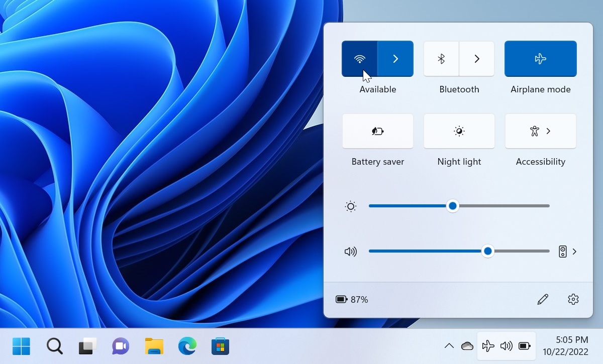603x364 pixels.
Task: Open File Explorer from taskbar
Action: pyautogui.click(x=154, y=346)
